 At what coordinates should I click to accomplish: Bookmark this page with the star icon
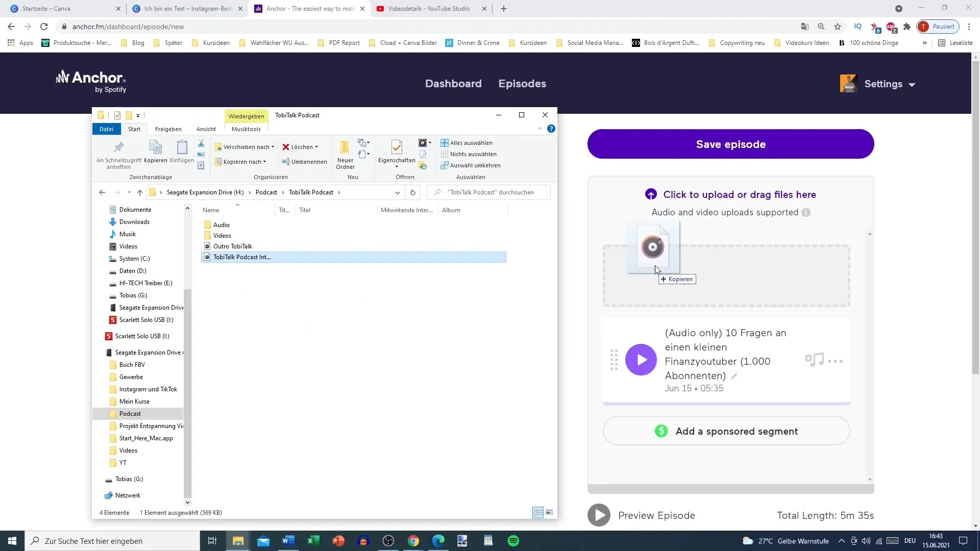pyautogui.click(x=838, y=27)
